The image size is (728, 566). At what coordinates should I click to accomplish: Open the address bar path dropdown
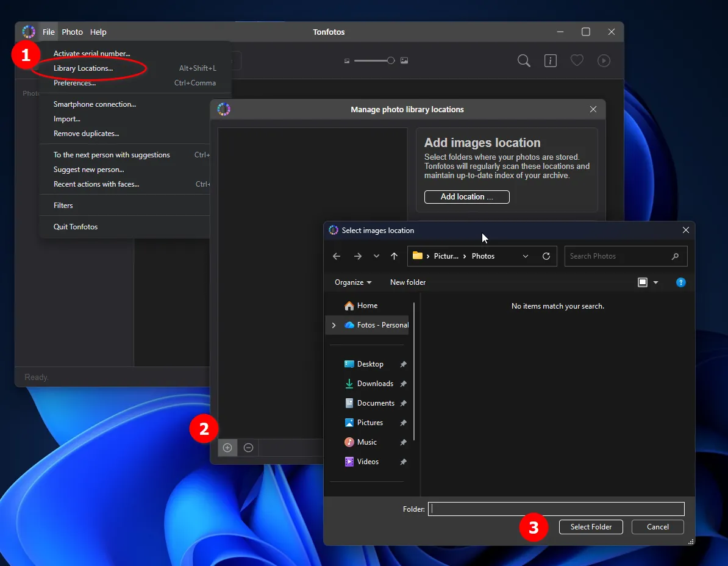(526, 256)
